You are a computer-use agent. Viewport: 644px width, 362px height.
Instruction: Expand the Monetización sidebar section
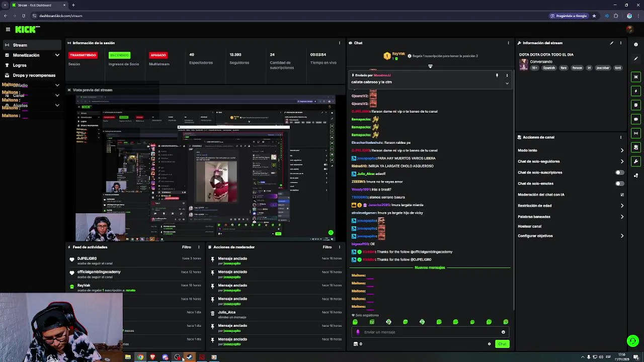click(57, 55)
